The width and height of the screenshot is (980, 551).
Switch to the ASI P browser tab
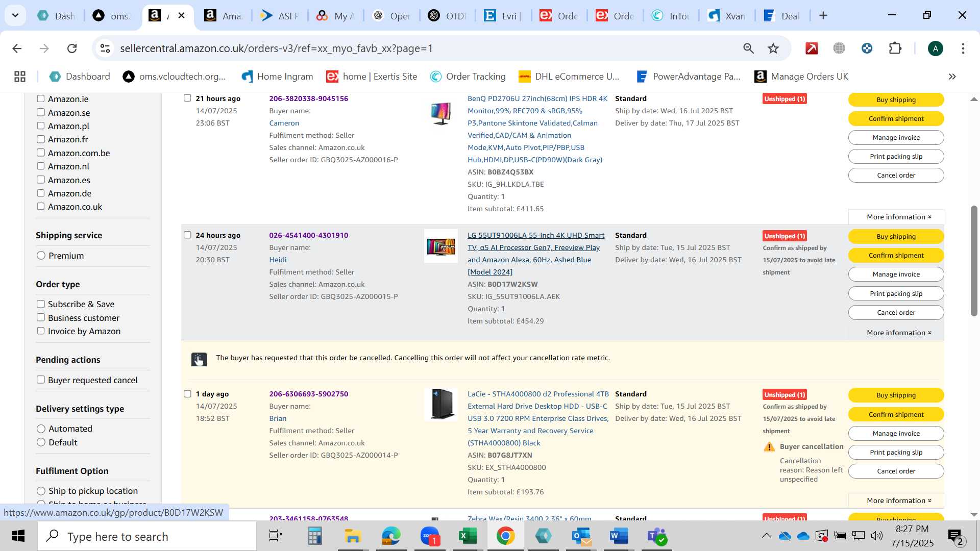point(280,16)
